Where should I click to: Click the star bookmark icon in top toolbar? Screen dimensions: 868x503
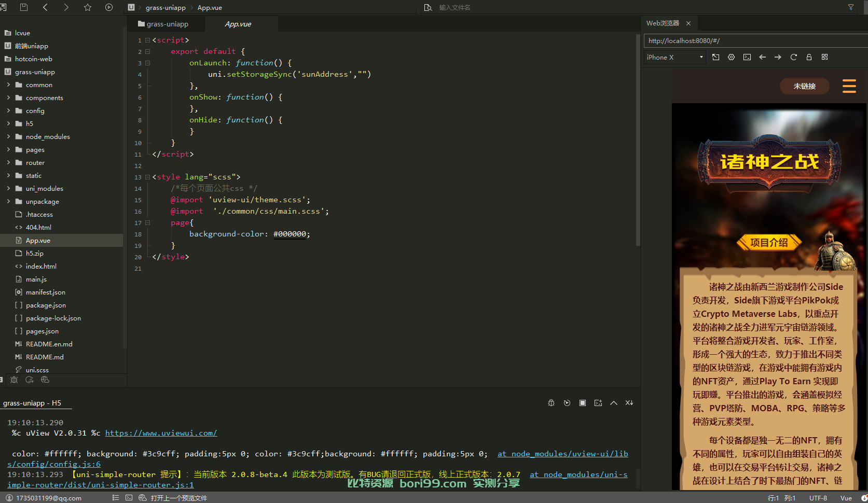click(88, 7)
